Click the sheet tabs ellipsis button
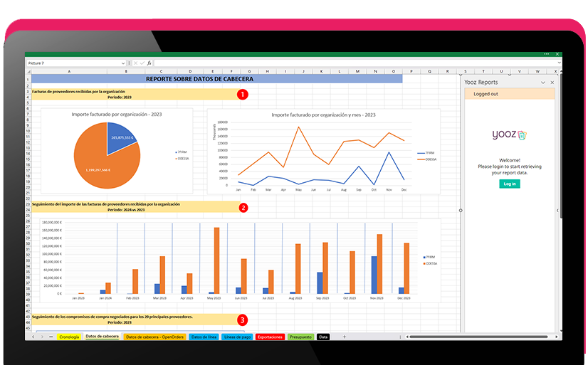The height and width of the screenshot is (385, 588). [x=51, y=337]
